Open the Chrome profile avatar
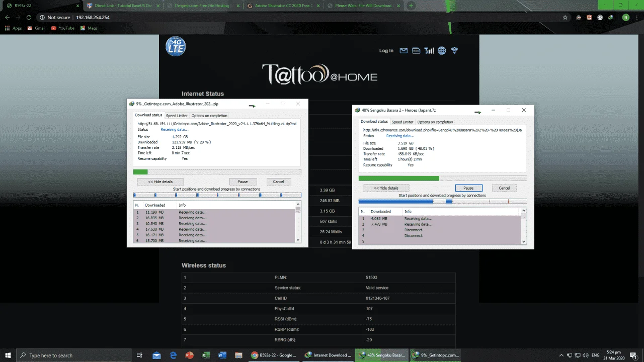Viewport: 644px width, 362px height. point(625,17)
